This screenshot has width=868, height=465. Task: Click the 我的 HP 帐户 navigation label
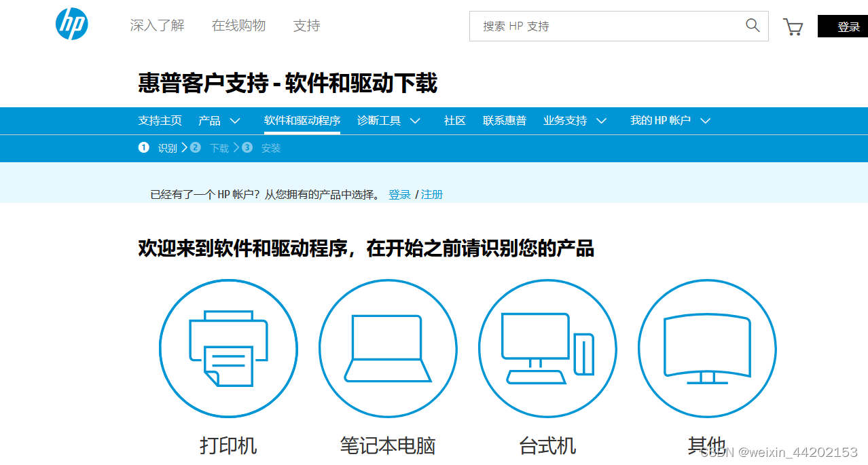pyautogui.click(x=660, y=121)
